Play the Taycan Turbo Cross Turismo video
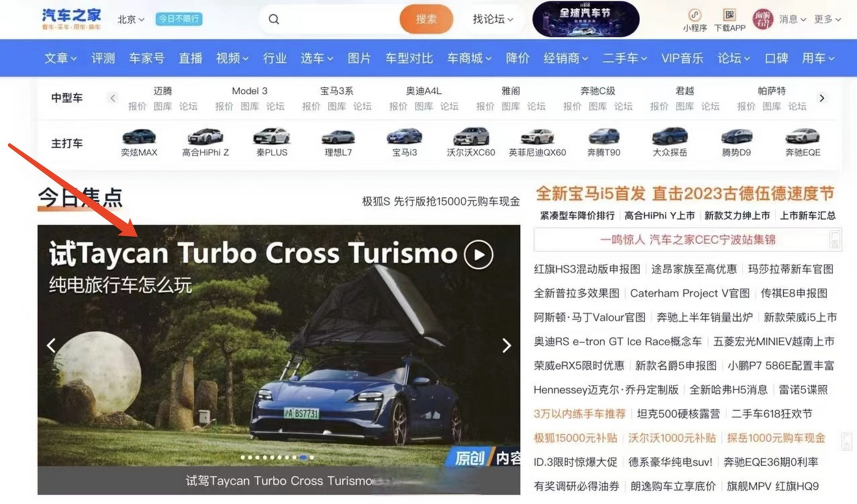The image size is (857, 504). click(x=479, y=255)
